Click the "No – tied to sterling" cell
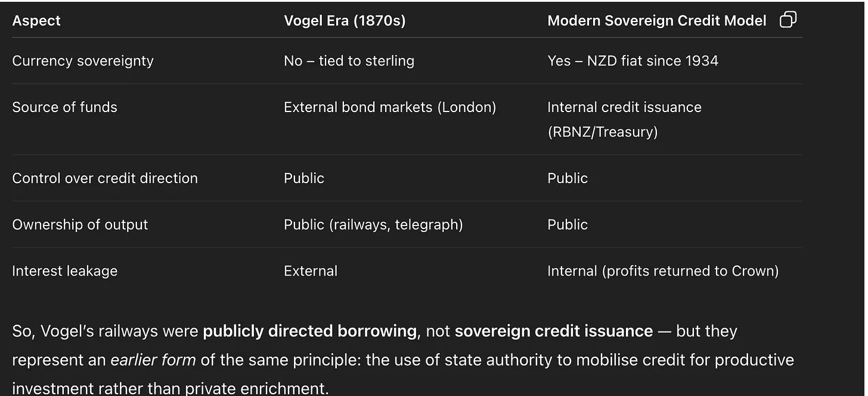 349,61
